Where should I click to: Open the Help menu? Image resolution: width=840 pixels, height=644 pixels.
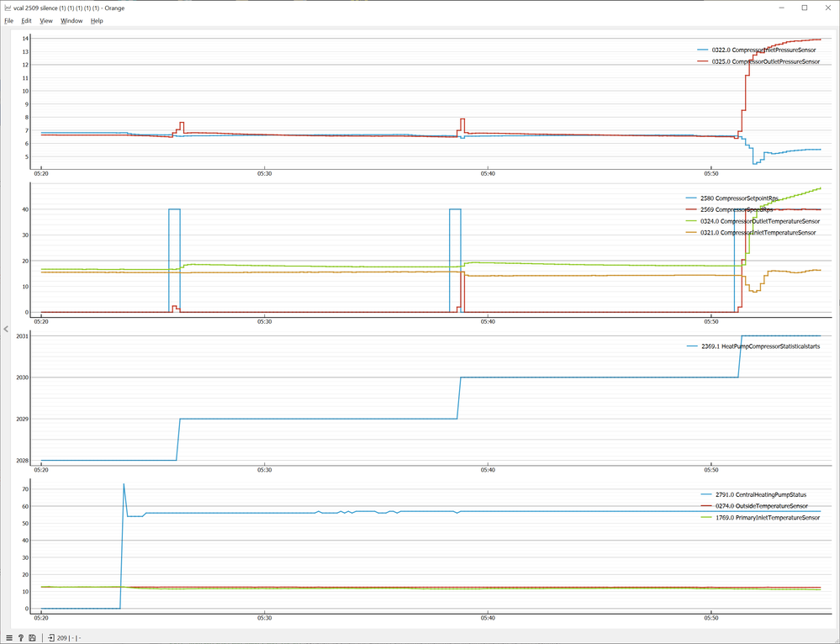pyautogui.click(x=97, y=20)
